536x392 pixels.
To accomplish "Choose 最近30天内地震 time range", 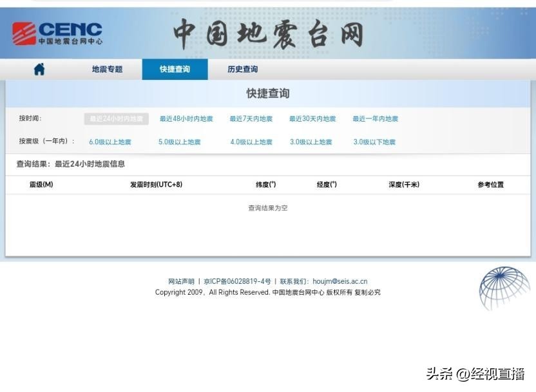I will click(312, 119).
